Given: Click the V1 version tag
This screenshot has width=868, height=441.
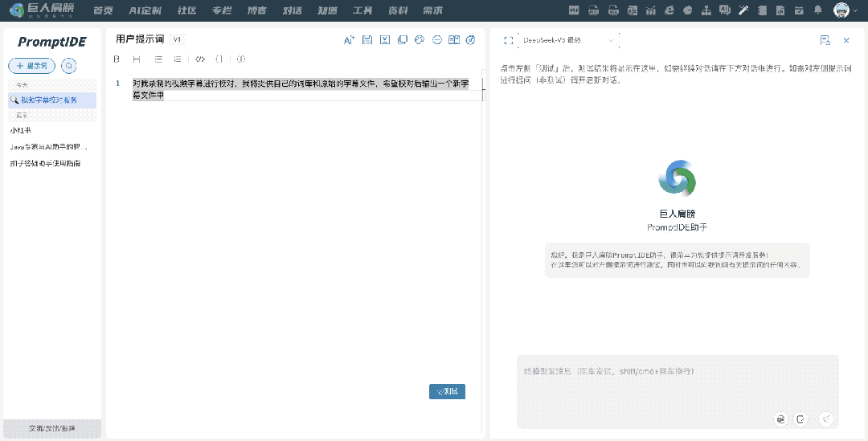Looking at the screenshot, I should pyautogui.click(x=177, y=39).
